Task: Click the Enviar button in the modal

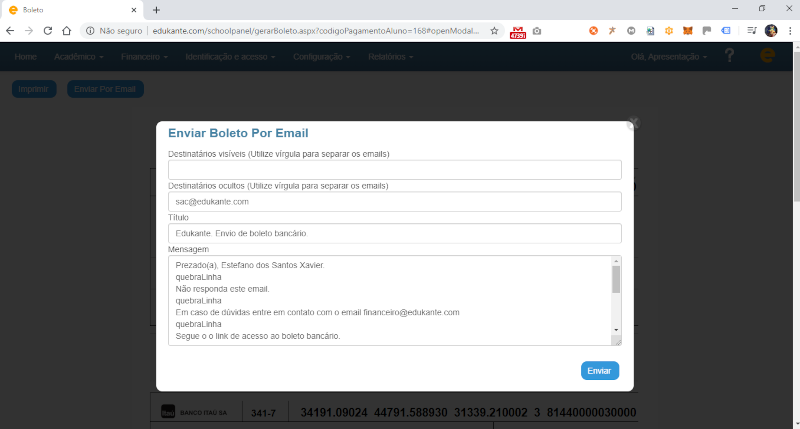Action: coord(599,371)
